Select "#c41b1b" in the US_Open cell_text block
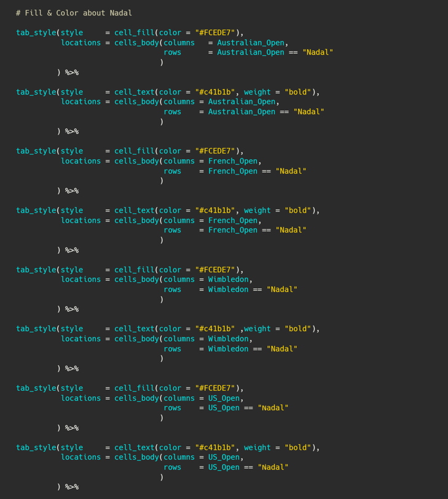The image size is (448, 499). (x=214, y=448)
